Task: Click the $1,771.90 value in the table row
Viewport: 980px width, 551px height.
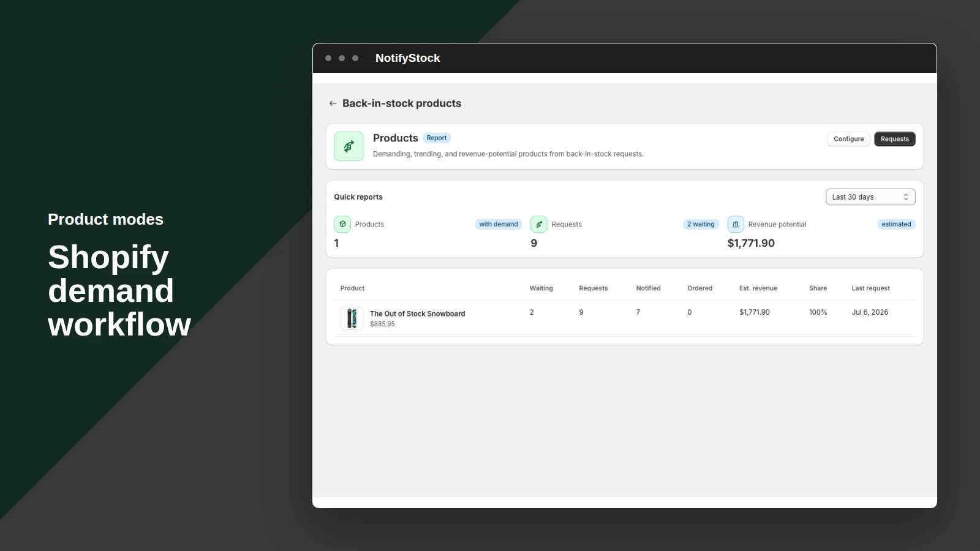Action: [x=755, y=312]
